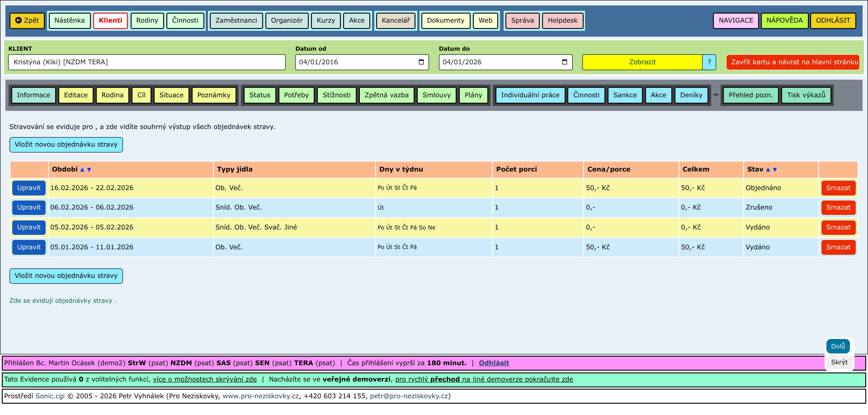Open the Přehled pozn. tab
The width and height of the screenshot is (868, 415).
point(751,95)
